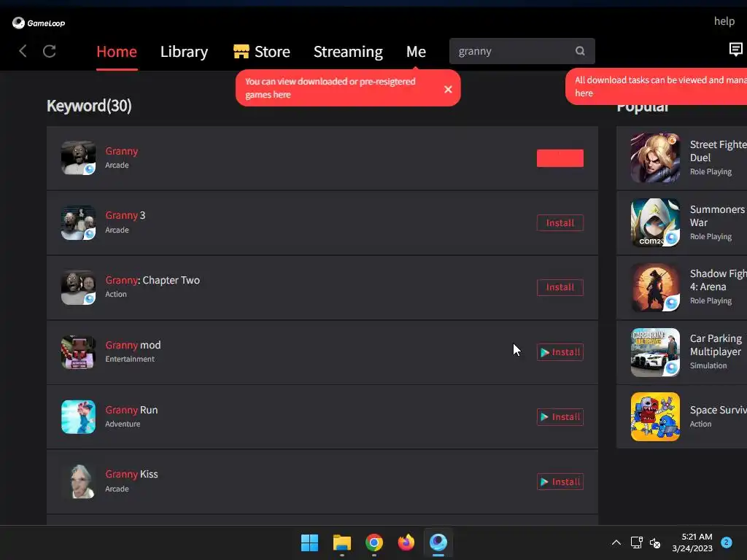This screenshot has height=560, width=747.
Task: Refresh the page with reload icon
Action: [50, 51]
